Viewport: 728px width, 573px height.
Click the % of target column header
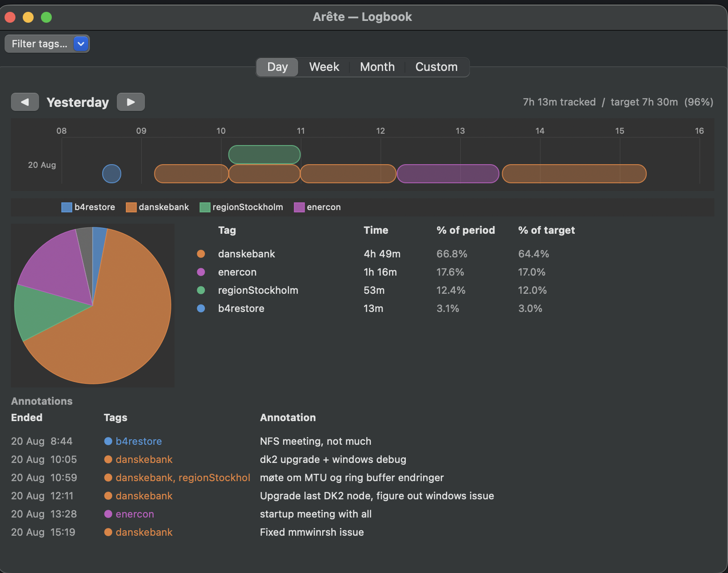tap(547, 230)
